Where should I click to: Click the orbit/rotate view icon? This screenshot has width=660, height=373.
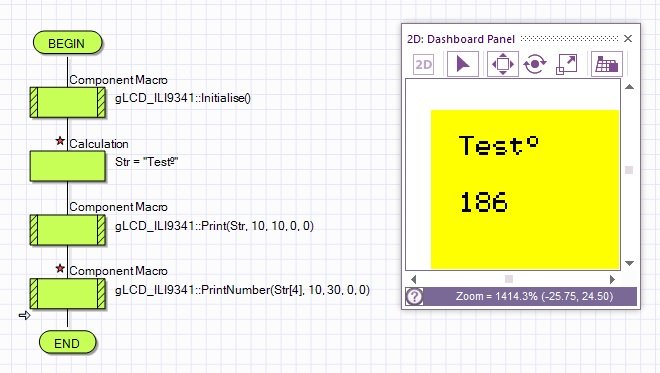click(535, 64)
